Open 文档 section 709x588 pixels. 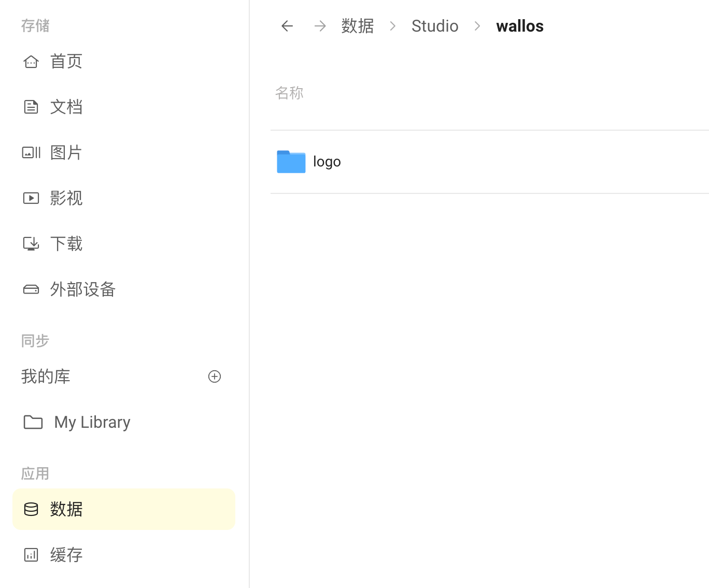tap(123, 107)
